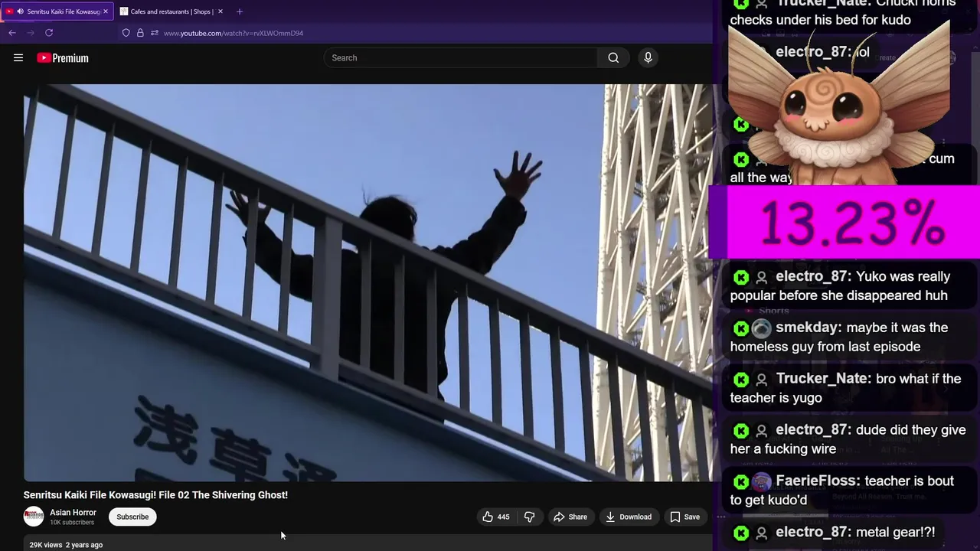980x551 pixels.
Task: Mute the tab's audio speaker icon
Action: tap(20, 11)
